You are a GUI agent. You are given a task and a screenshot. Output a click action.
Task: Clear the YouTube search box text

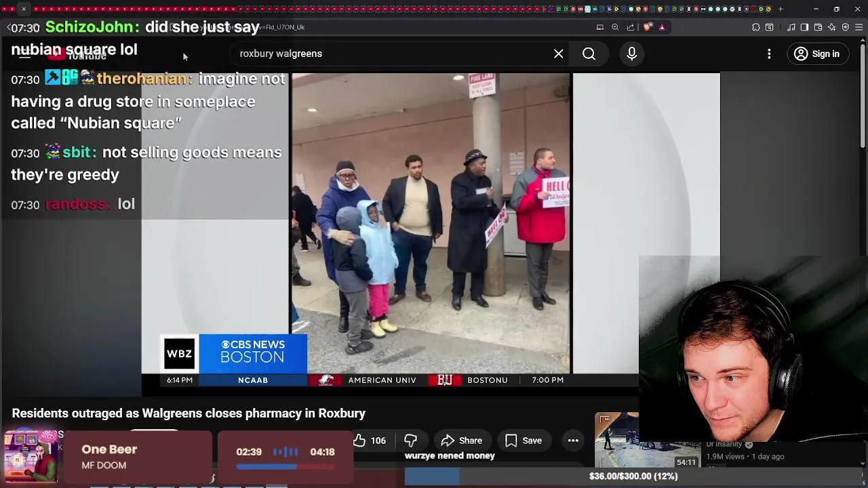click(x=558, y=54)
